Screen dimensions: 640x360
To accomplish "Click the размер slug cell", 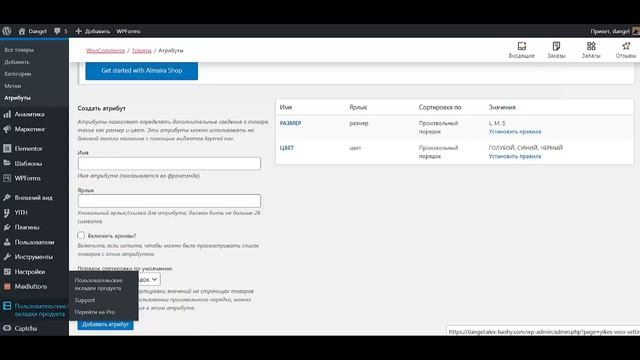I will (x=359, y=123).
